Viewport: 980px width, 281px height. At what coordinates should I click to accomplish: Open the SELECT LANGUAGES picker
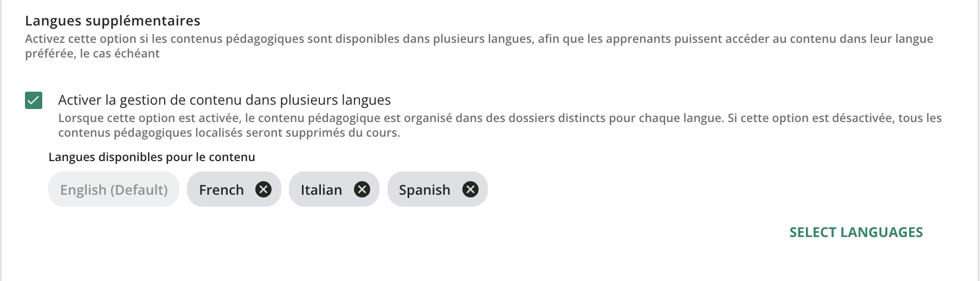(x=856, y=232)
